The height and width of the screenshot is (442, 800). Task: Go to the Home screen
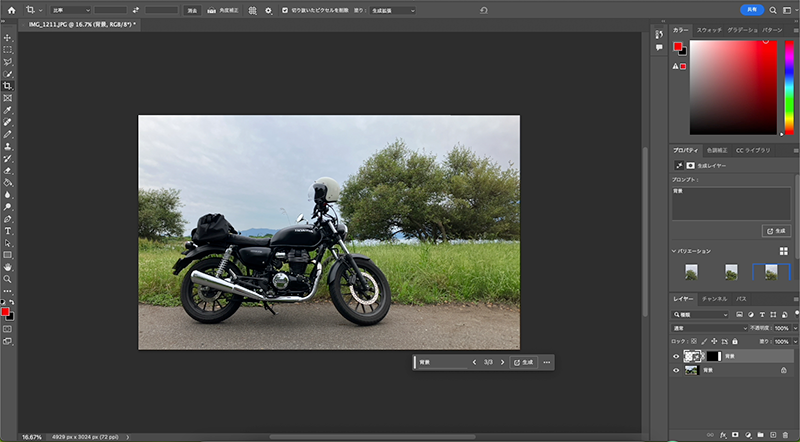point(11,10)
